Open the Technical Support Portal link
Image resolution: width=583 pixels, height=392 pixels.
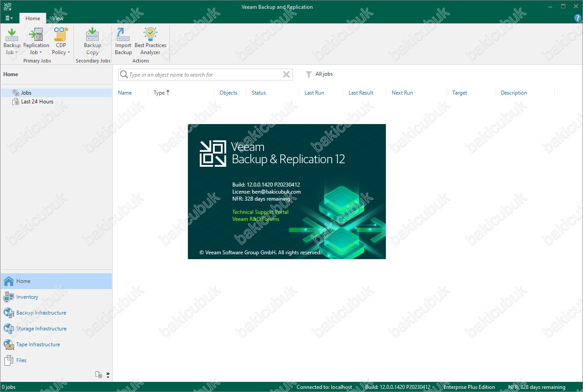(260, 212)
